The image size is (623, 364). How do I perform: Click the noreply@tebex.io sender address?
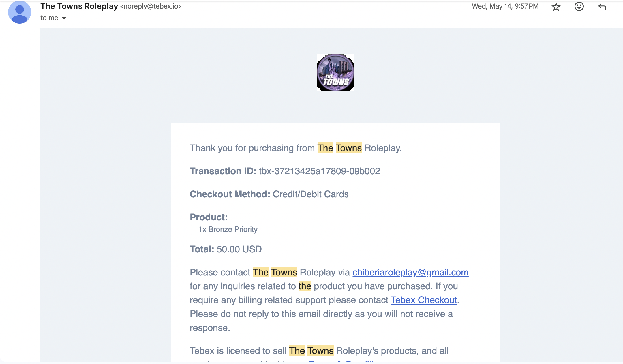pyautogui.click(x=151, y=6)
